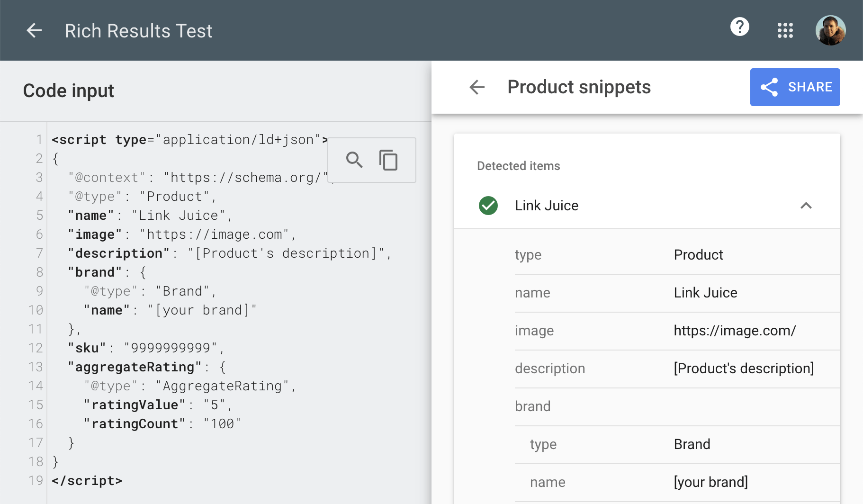The image size is (863, 504).
Task: Open the image URL https://image.com/
Action: [x=735, y=331]
